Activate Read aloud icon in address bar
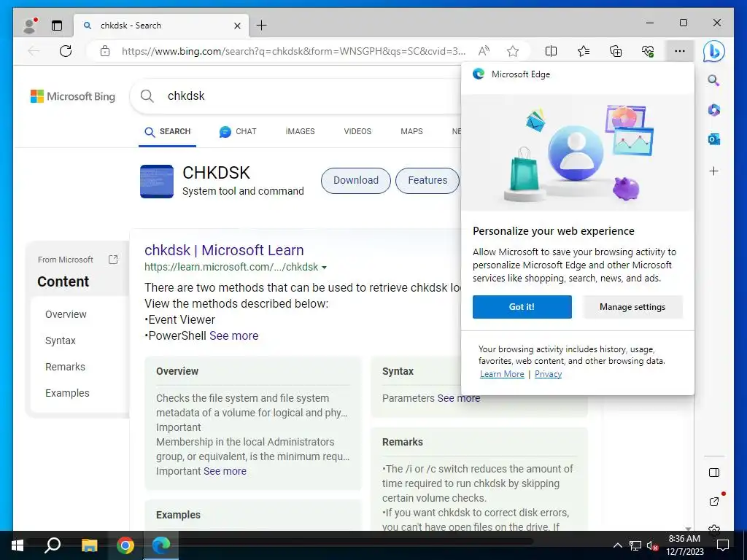The image size is (747, 560). point(484,51)
